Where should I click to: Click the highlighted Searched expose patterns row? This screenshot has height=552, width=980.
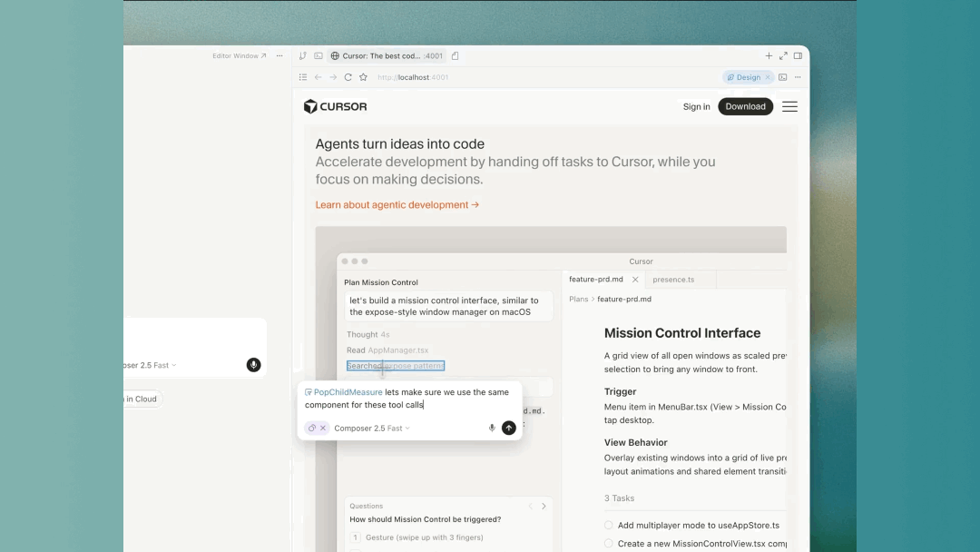tap(396, 366)
